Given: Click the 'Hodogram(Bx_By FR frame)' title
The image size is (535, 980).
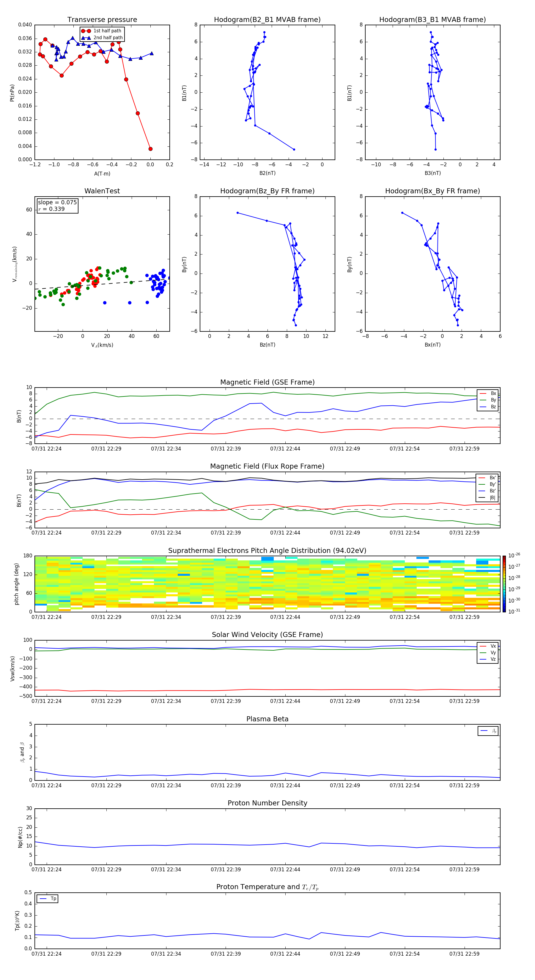Looking at the screenshot, I should [432, 191].
